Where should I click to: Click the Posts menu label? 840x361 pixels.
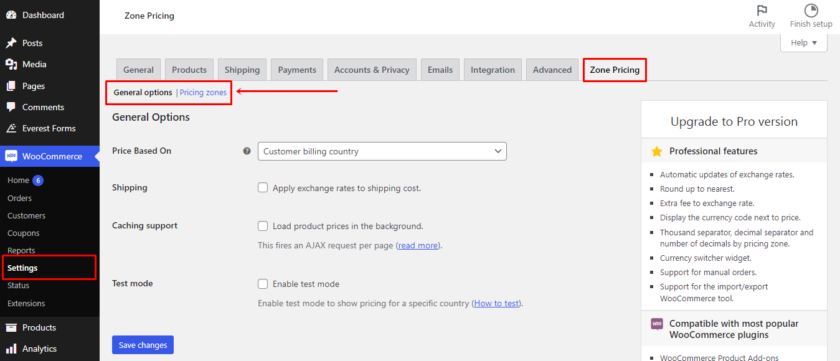click(x=32, y=43)
